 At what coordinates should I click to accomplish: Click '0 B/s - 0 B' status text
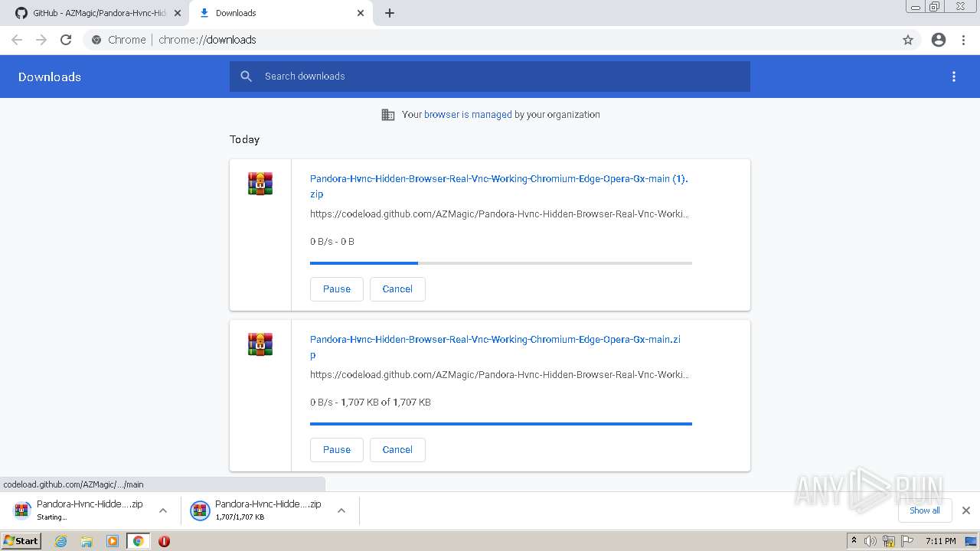(x=332, y=242)
